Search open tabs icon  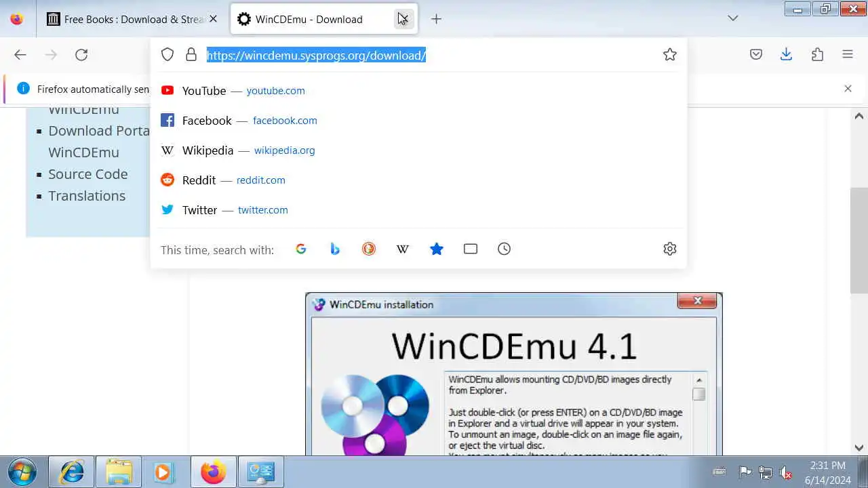[471, 249]
